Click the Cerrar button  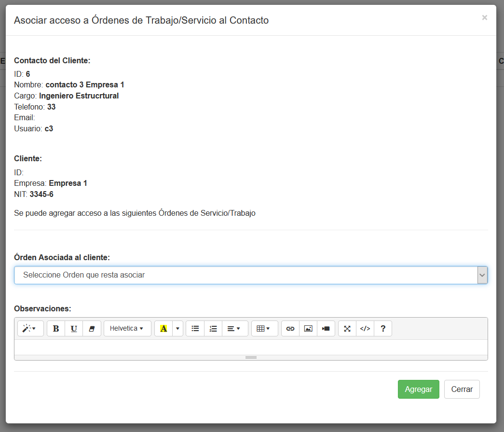pos(462,390)
